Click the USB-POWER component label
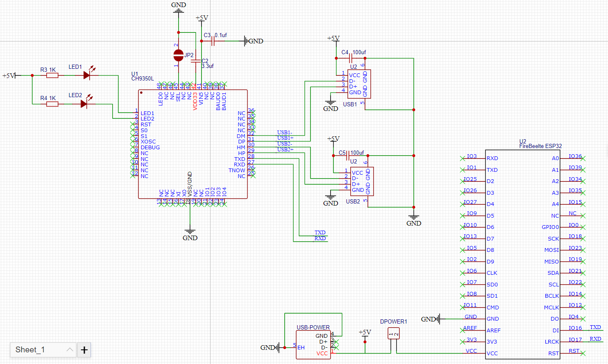Viewport: 608px width, 364px height. (x=313, y=327)
